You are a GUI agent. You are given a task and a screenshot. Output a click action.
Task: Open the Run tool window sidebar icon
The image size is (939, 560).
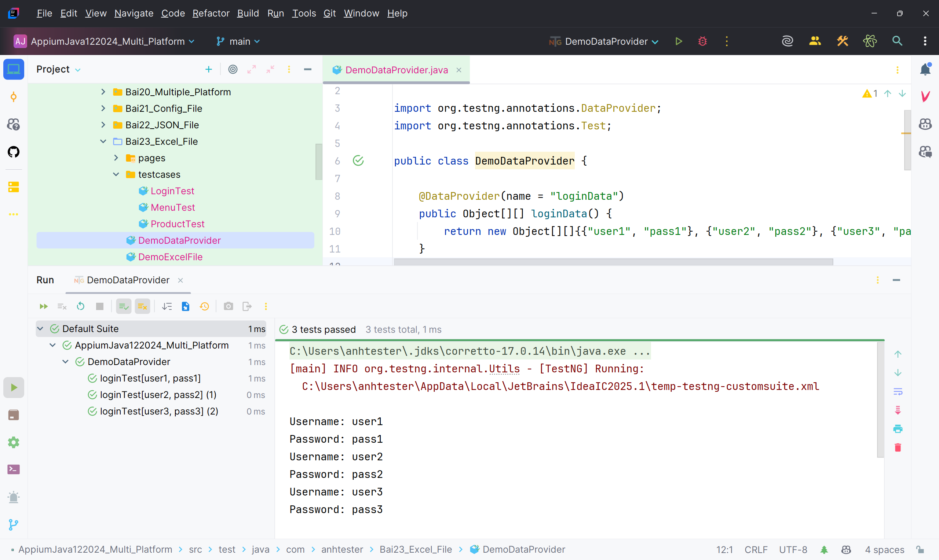[x=14, y=387]
